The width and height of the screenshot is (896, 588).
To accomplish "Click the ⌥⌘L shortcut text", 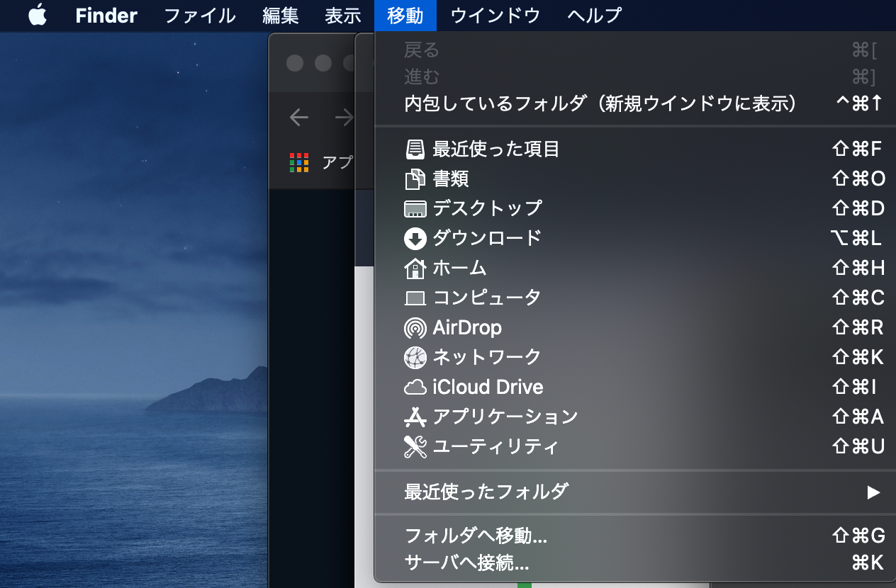I will pyautogui.click(x=856, y=239).
